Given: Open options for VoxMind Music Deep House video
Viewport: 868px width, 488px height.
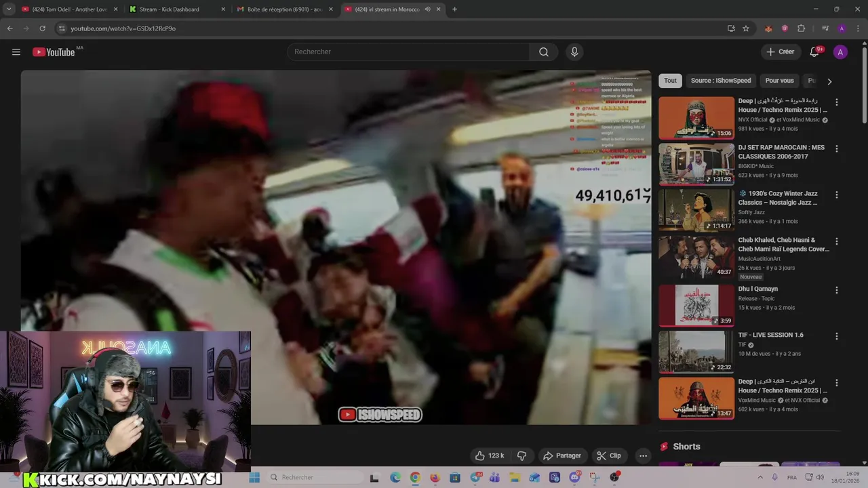Looking at the screenshot, I should (836, 382).
